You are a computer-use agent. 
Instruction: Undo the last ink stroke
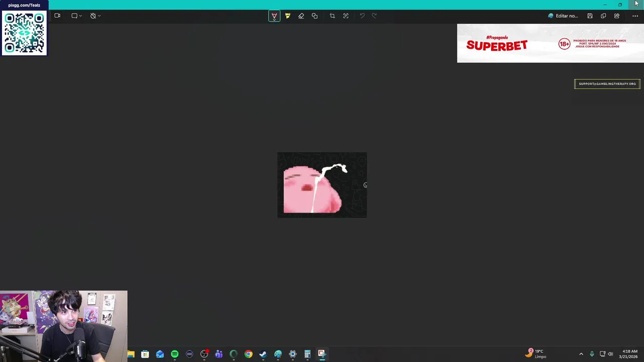362,16
